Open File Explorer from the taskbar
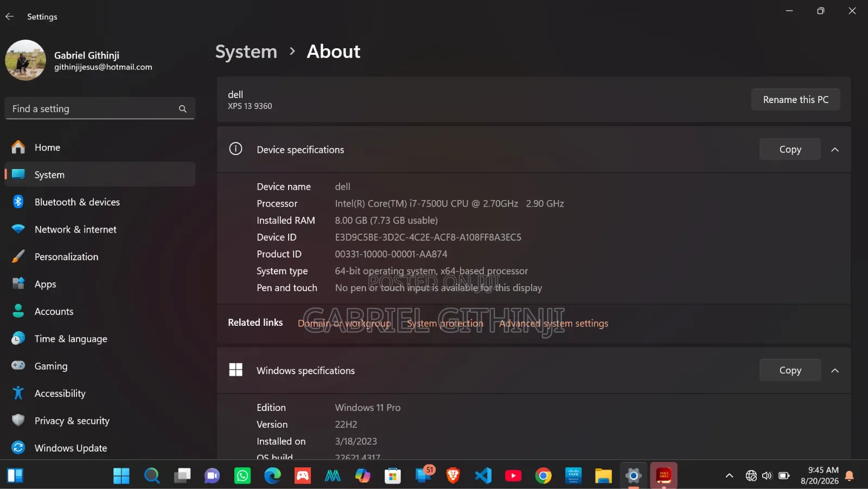 [603, 476]
